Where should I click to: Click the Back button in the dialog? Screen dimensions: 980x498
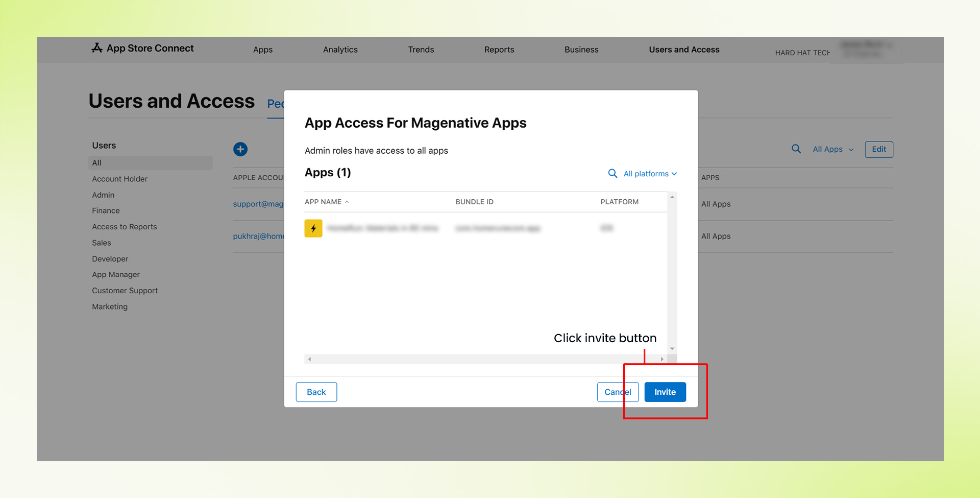tap(316, 392)
